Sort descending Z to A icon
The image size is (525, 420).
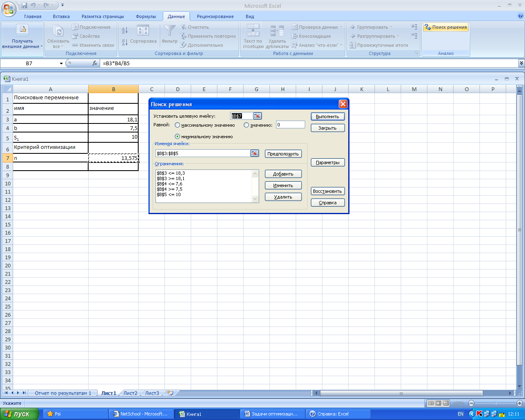pos(125,42)
